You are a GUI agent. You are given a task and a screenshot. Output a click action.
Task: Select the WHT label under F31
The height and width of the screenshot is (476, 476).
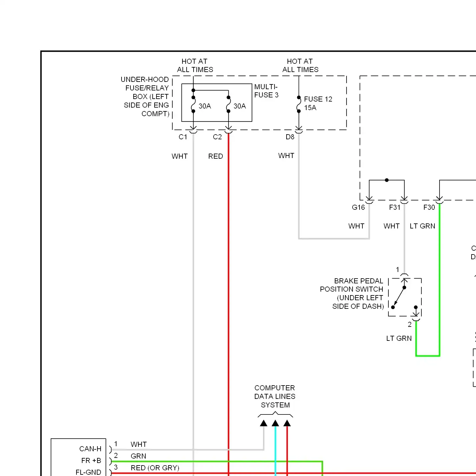coord(392,226)
